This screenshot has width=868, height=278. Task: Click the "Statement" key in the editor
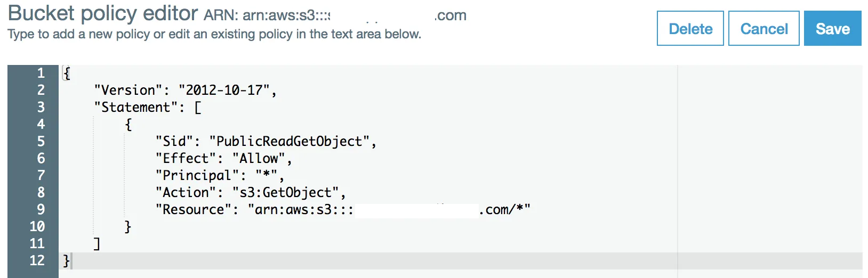135,107
